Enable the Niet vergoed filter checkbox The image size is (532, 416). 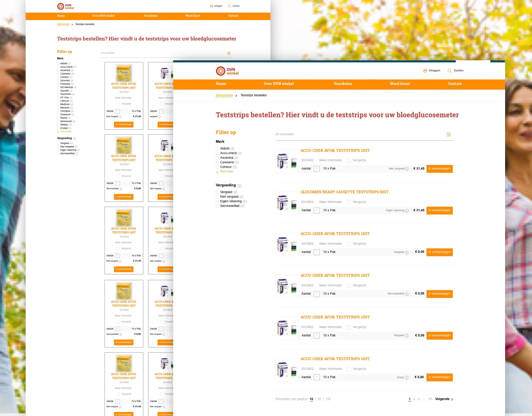[217, 197]
